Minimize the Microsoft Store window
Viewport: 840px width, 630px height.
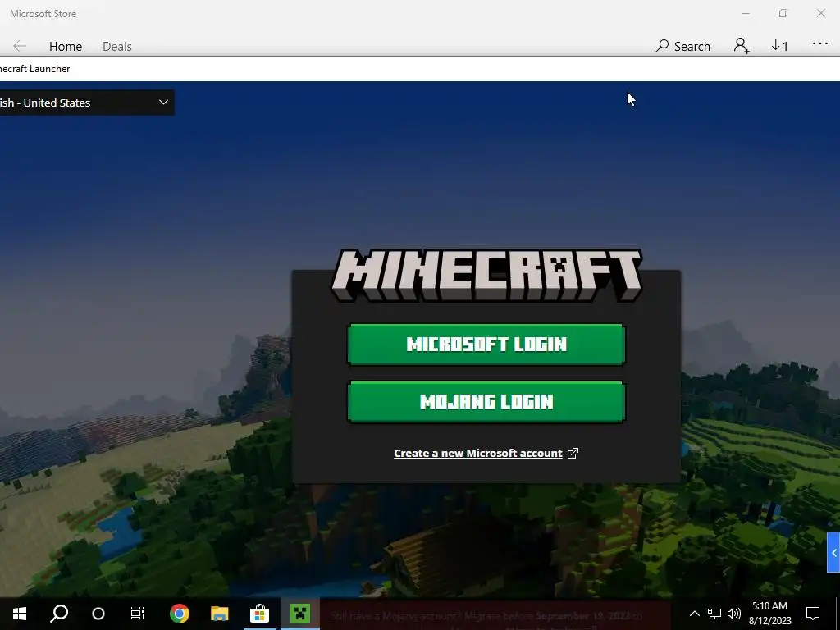745,13
